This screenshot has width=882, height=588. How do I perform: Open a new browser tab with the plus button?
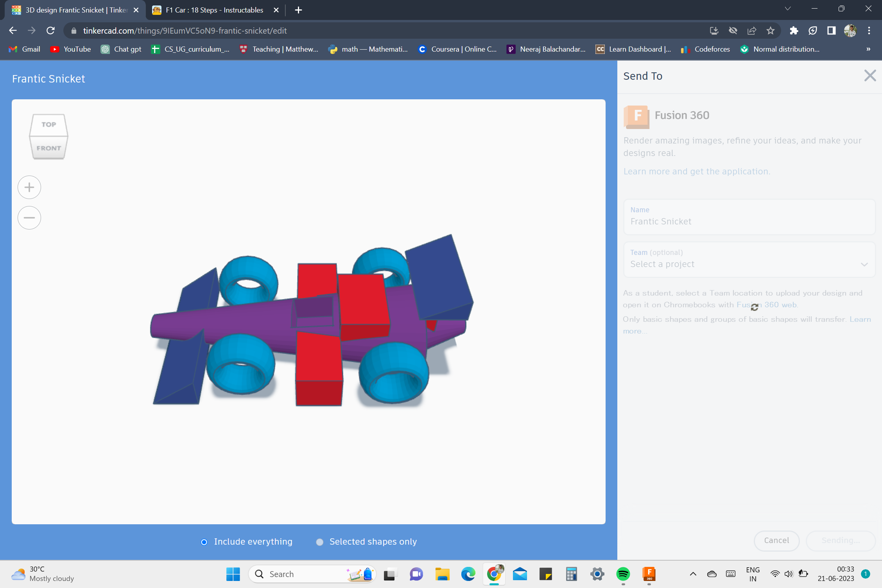tap(298, 10)
